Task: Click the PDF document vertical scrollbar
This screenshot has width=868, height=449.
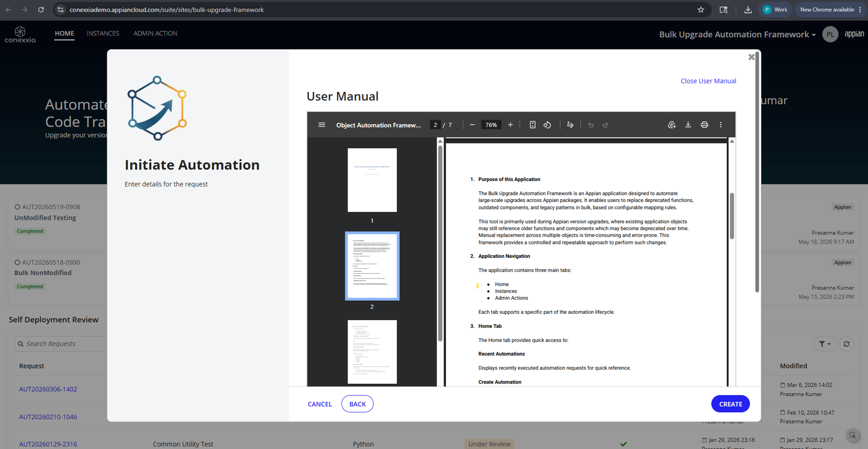Action: [x=731, y=216]
